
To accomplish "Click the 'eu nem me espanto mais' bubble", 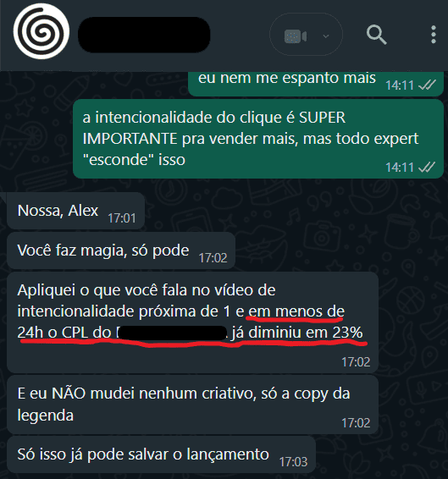I will tap(316, 83).
